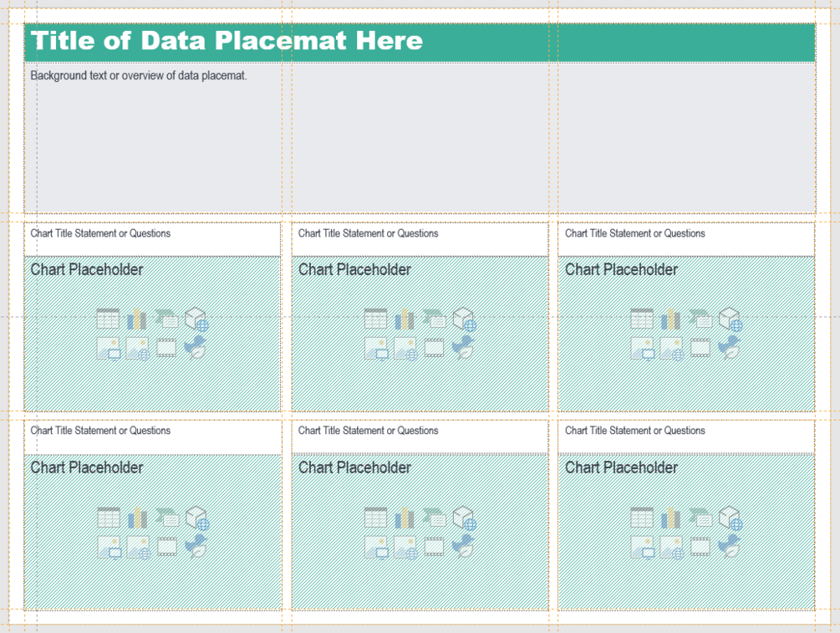Select bottom-right 'Chart Title Statement or Questions' text
The height and width of the screenshot is (633, 840).
click(x=634, y=431)
